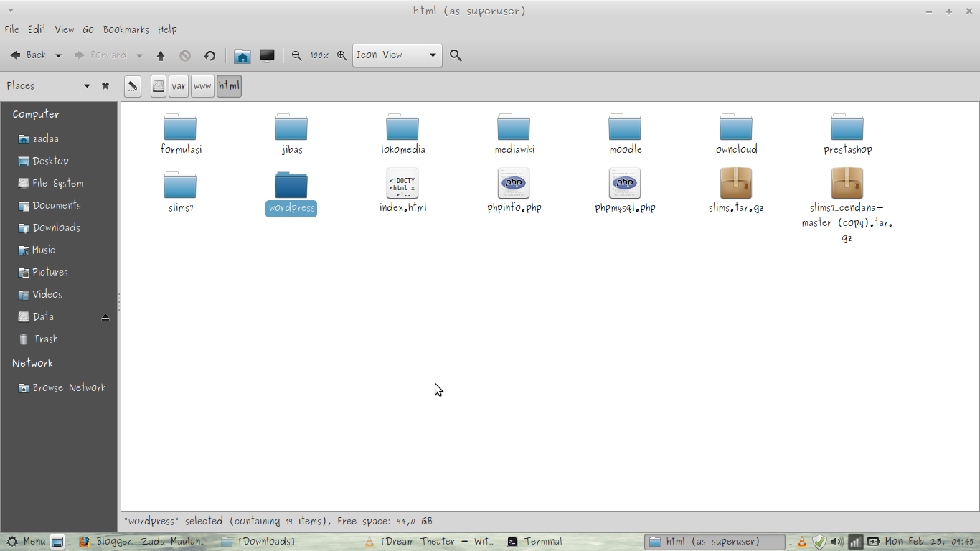The height and width of the screenshot is (551, 980).
Task: Go up to the parent folder
Action: click(161, 55)
